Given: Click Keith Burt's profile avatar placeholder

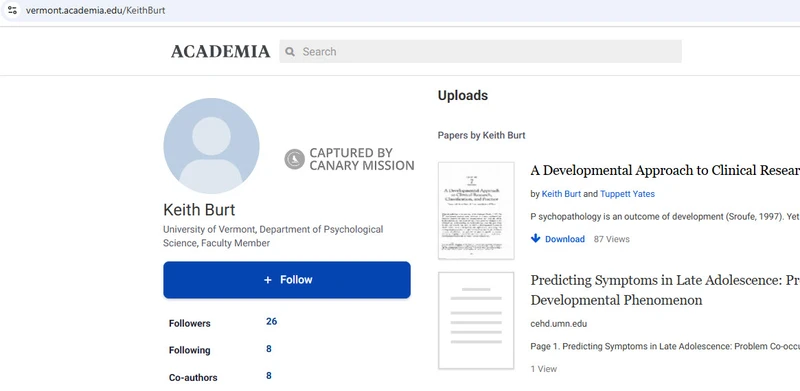Looking at the screenshot, I should tap(211, 145).
